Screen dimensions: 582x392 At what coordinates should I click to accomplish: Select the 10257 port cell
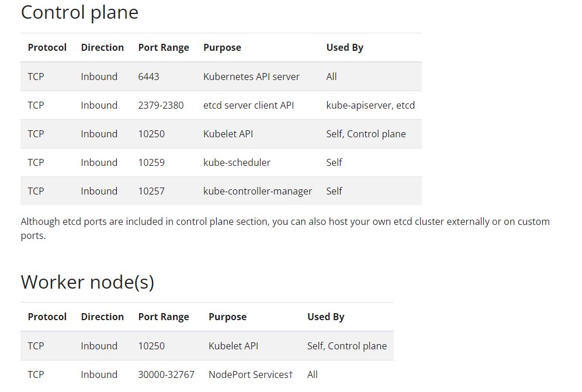pos(151,191)
